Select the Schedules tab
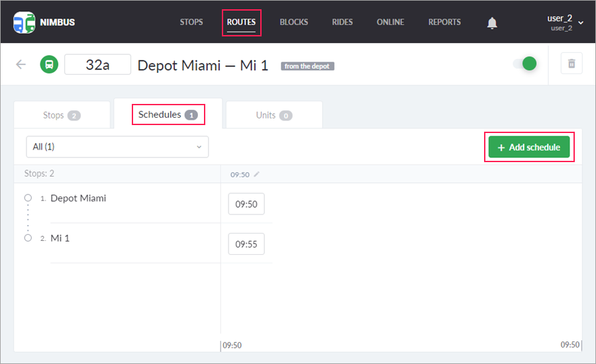 pyautogui.click(x=168, y=114)
